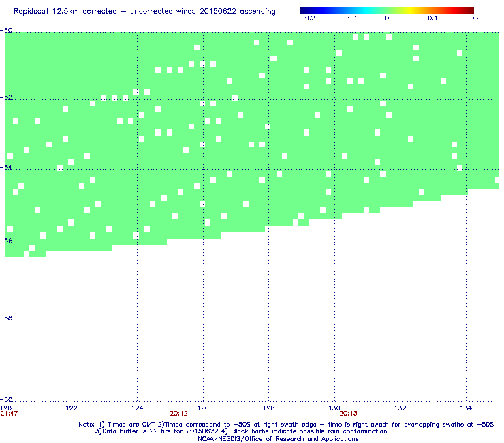Click the longitude label '134'
Image resolution: width=504 pixels, height=443 pixels.
(x=466, y=408)
